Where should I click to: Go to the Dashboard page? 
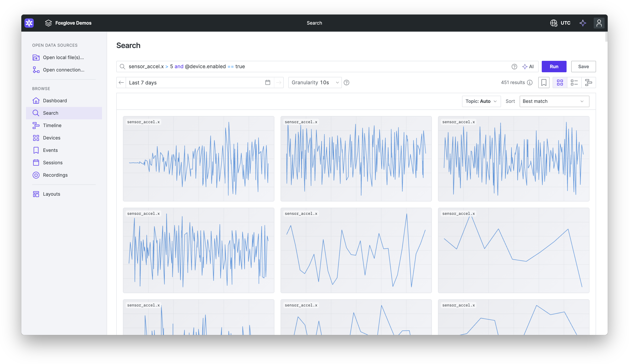64,101
